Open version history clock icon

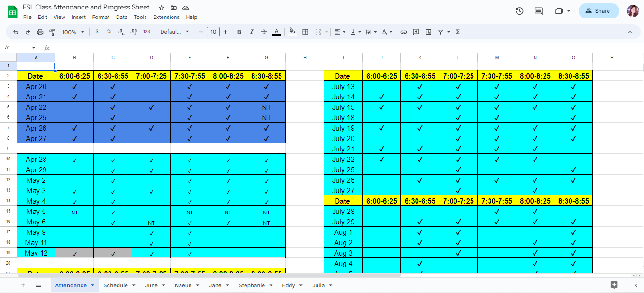pyautogui.click(x=519, y=11)
